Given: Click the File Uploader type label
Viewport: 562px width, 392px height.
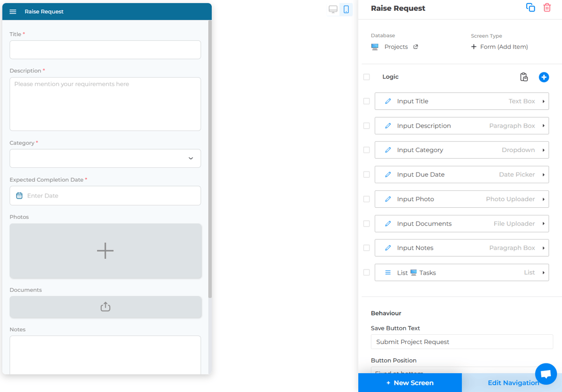Looking at the screenshot, I should 514,224.
